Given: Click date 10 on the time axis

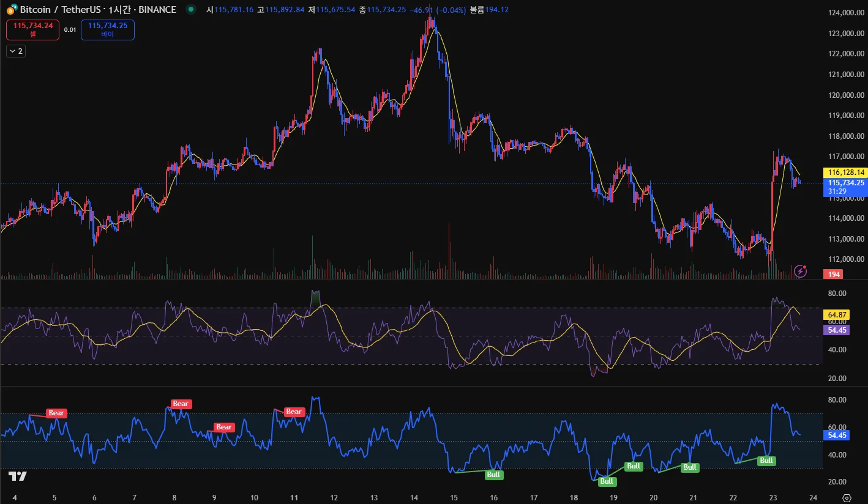Looking at the screenshot, I should point(254,498).
